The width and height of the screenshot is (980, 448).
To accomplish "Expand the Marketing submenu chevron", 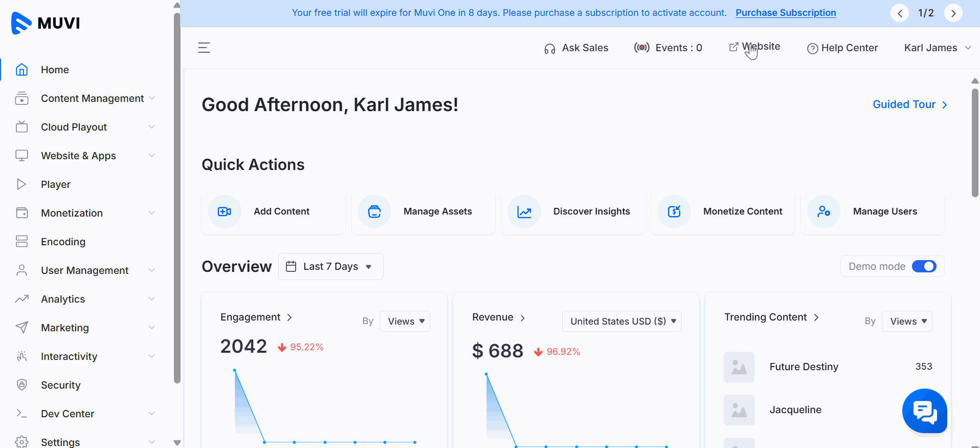I will pos(151,328).
